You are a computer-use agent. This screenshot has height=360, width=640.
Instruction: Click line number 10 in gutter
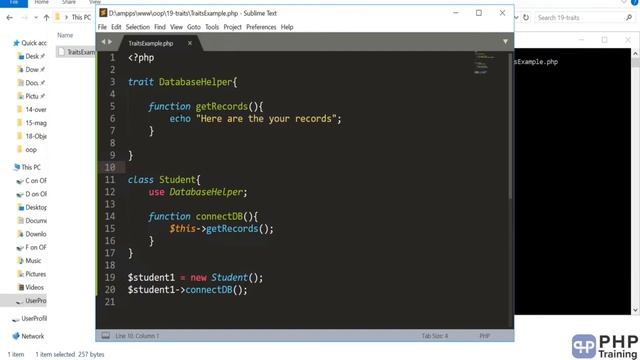[110, 167]
